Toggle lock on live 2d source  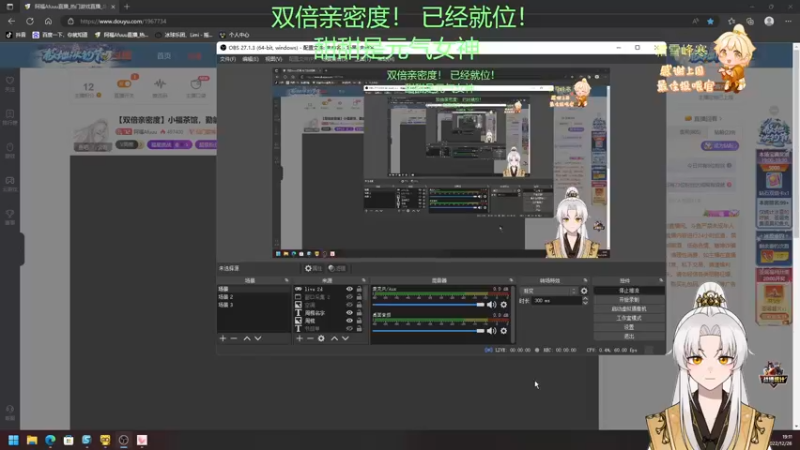coord(359,289)
